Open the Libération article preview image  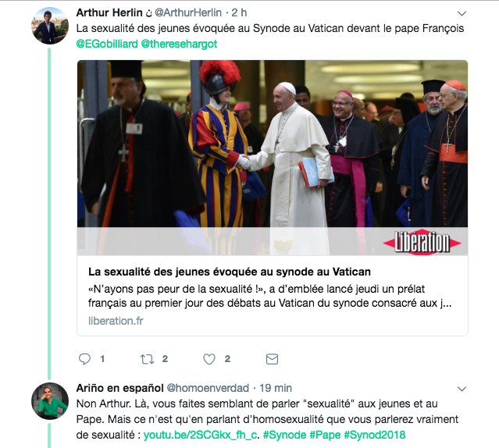pyautogui.click(x=273, y=158)
